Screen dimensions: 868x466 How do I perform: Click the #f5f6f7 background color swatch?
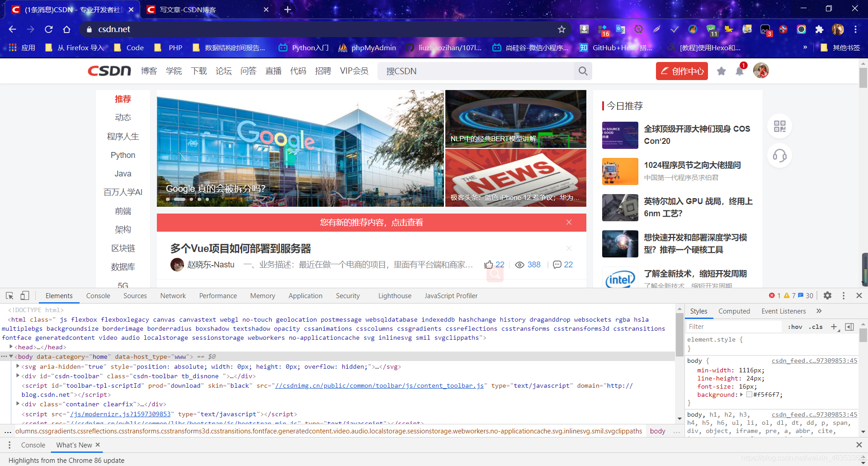click(749, 395)
